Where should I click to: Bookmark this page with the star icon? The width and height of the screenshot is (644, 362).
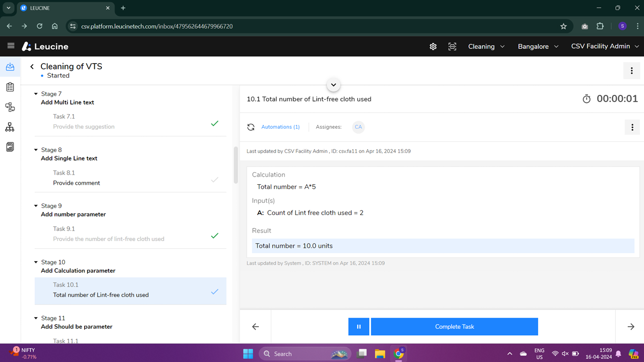563,26
